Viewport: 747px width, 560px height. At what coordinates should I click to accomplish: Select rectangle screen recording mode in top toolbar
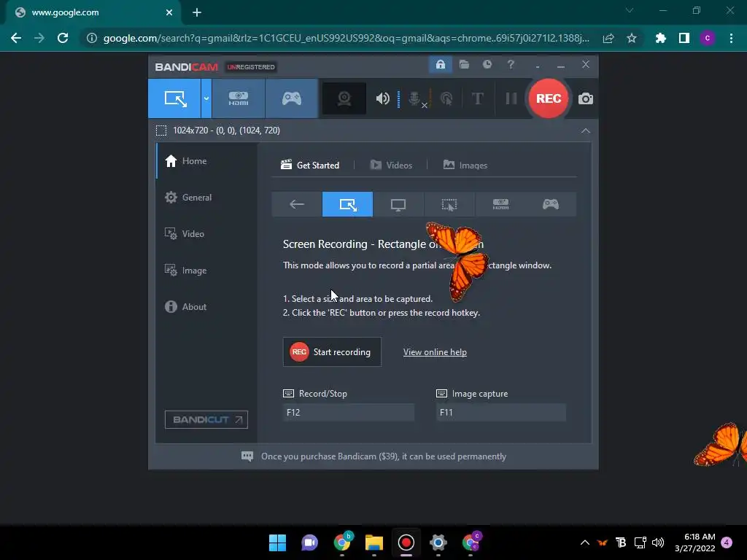tap(175, 98)
